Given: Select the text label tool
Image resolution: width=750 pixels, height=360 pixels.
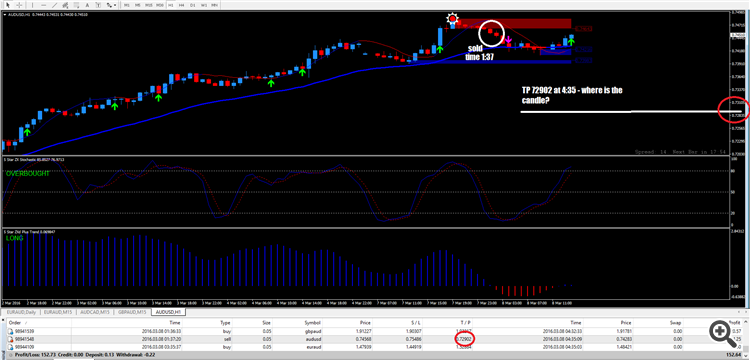Looking at the screenshot, I should (x=98, y=5).
